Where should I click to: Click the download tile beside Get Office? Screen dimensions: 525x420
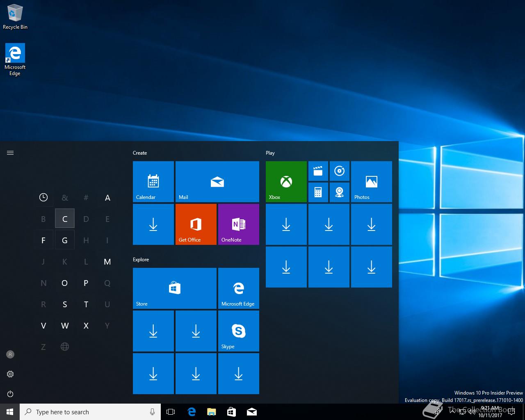(x=153, y=224)
